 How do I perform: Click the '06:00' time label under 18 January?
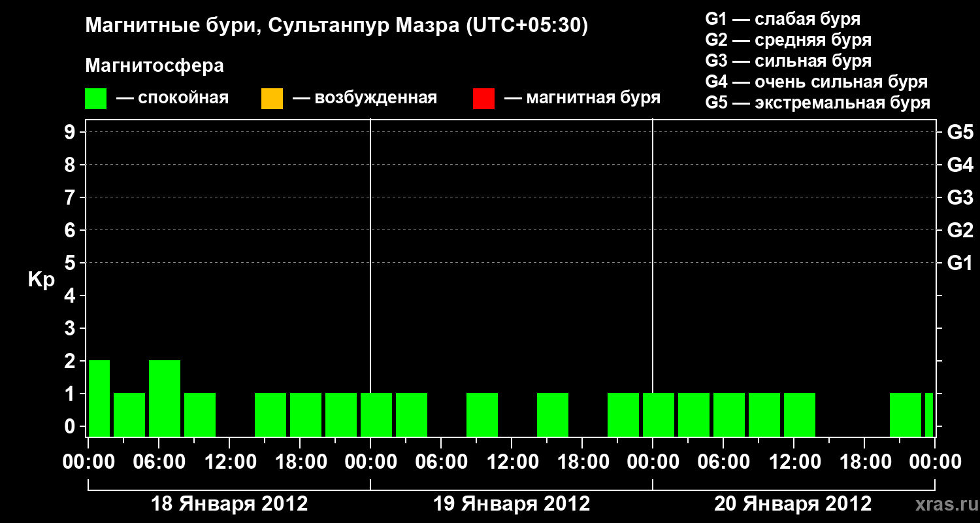(159, 462)
